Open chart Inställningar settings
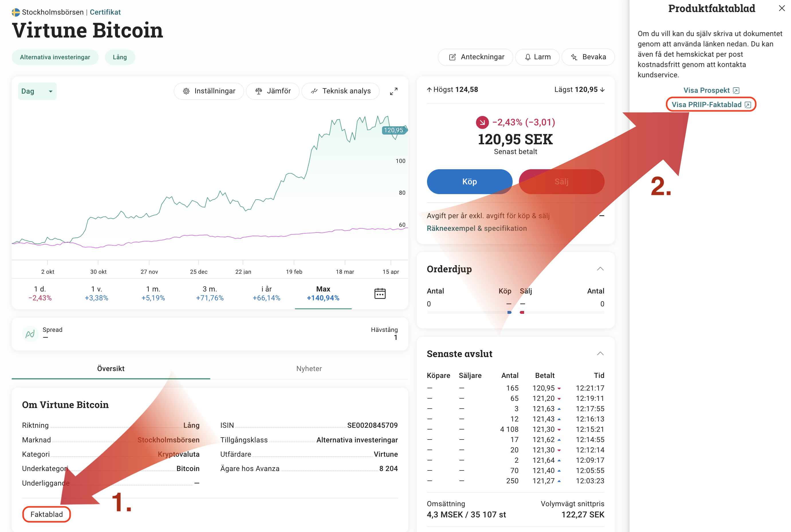The height and width of the screenshot is (532, 791). click(209, 91)
